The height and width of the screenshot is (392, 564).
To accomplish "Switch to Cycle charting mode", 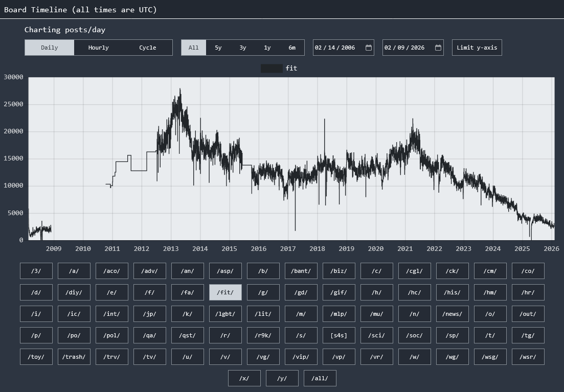I will point(148,48).
